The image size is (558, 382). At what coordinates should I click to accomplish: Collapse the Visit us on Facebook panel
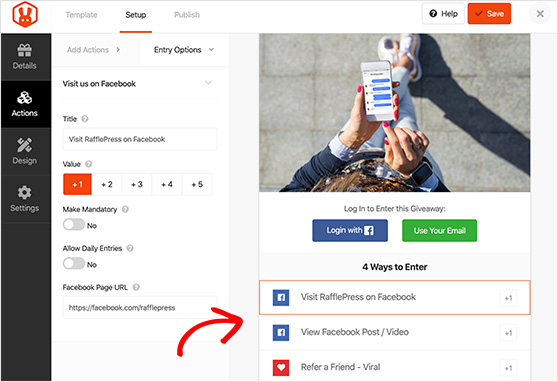pos(208,83)
